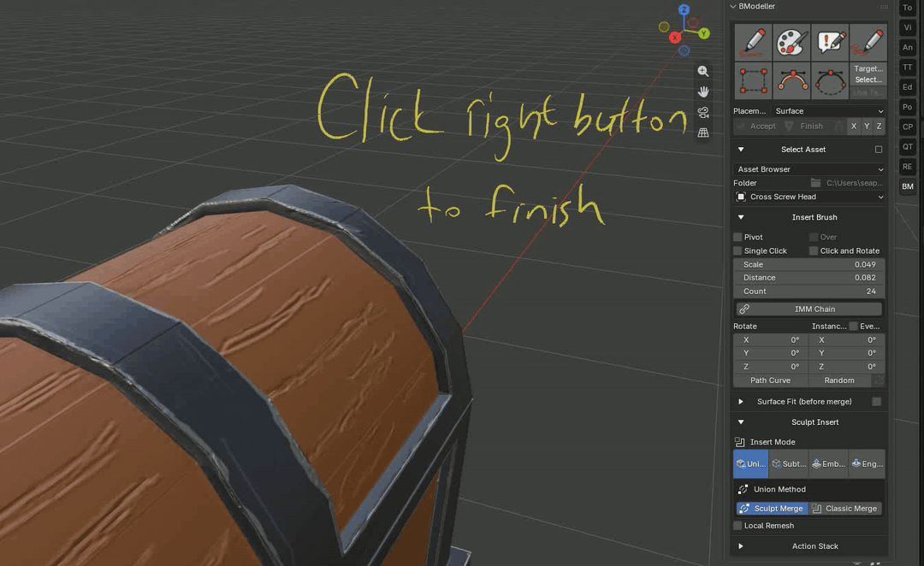Select the paint palette tool icon
Image resolution: width=924 pixels, height=566 pixels.
(791, 42)
